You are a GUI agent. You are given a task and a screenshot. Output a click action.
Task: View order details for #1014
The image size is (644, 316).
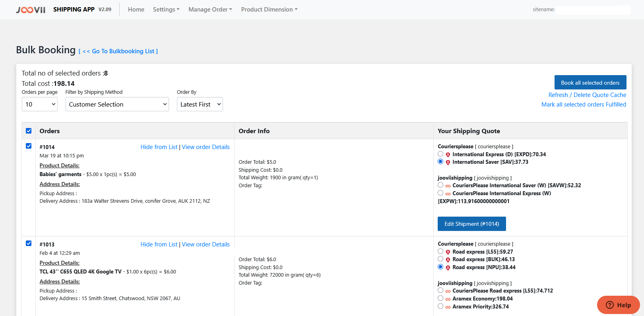point(206,147)
